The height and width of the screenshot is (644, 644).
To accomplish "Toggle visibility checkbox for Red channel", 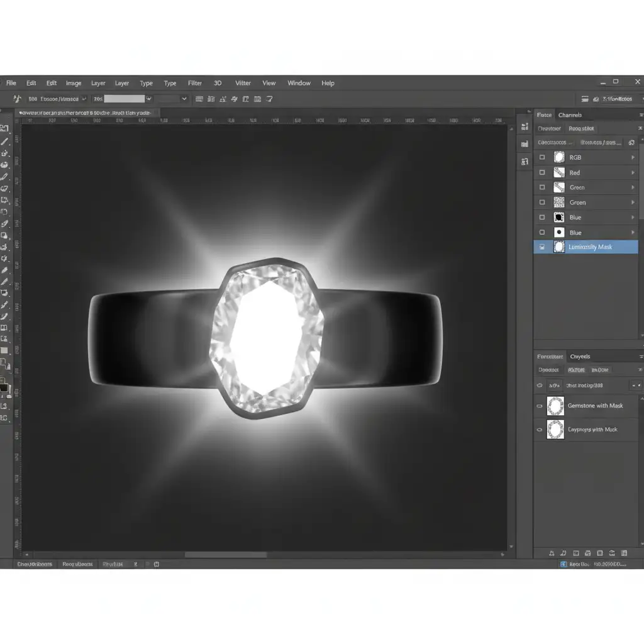I will click(542, 172).
